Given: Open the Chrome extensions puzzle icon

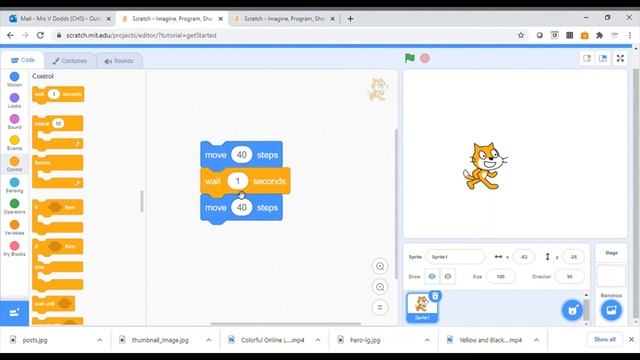Looking at the screenshot, I should [599, 36].
